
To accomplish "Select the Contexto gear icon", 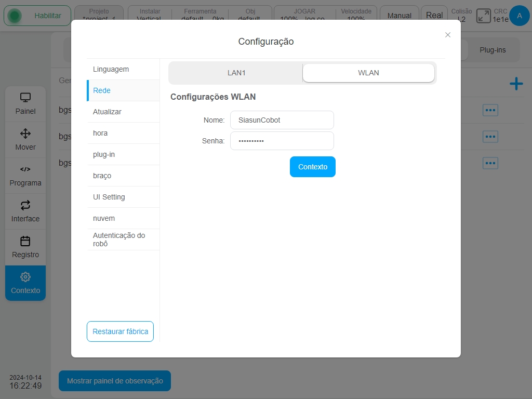I will (25, 277).
